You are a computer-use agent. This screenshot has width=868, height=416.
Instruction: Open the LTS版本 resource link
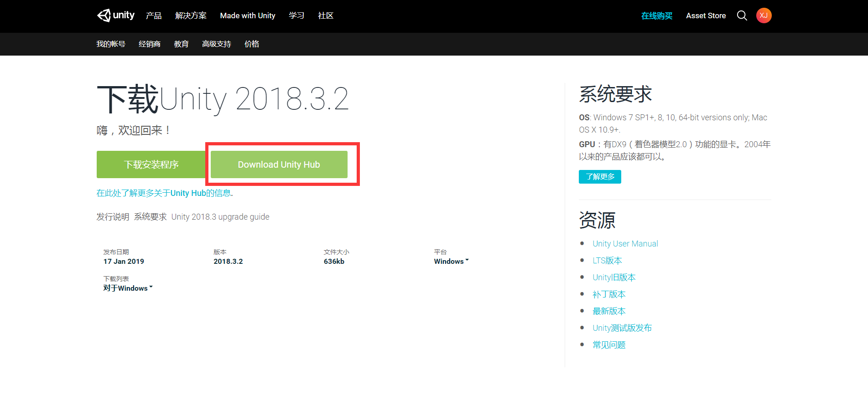(x=607, y=261)
